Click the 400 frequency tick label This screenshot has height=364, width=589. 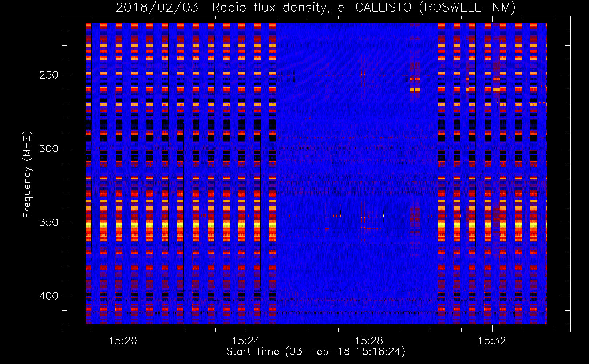click(49, 296)
